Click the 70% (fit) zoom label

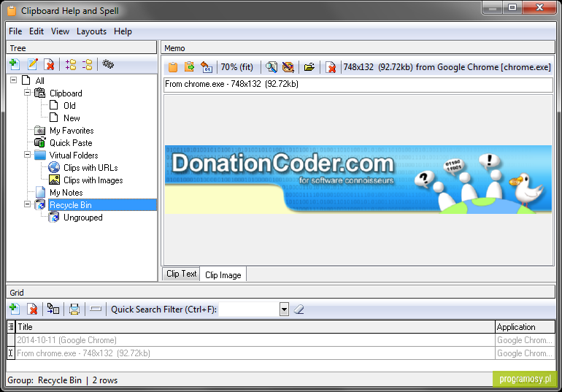pyautogui.click(x=237, y=67)
